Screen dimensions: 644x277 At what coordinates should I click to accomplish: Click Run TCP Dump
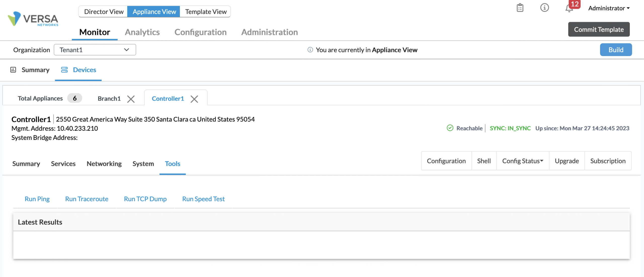pos(145,199)
